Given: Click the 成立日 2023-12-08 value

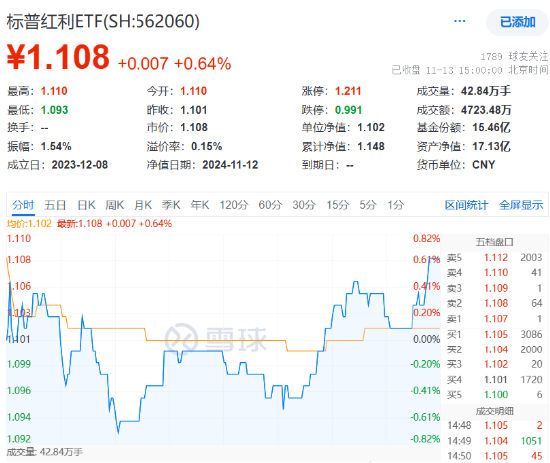Looking at the screenshot, I should [80, 165].
